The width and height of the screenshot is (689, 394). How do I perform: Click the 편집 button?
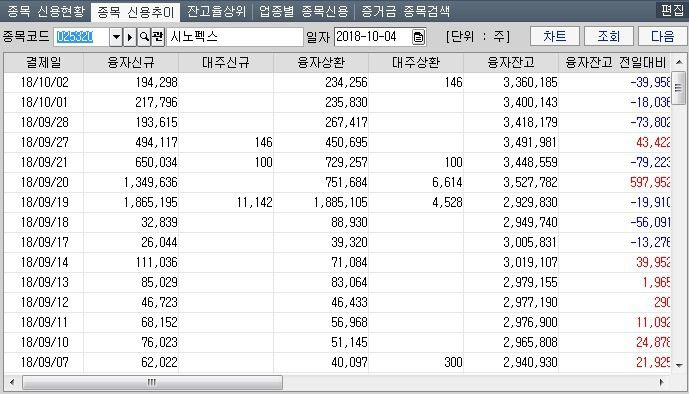tap(672, 10)
